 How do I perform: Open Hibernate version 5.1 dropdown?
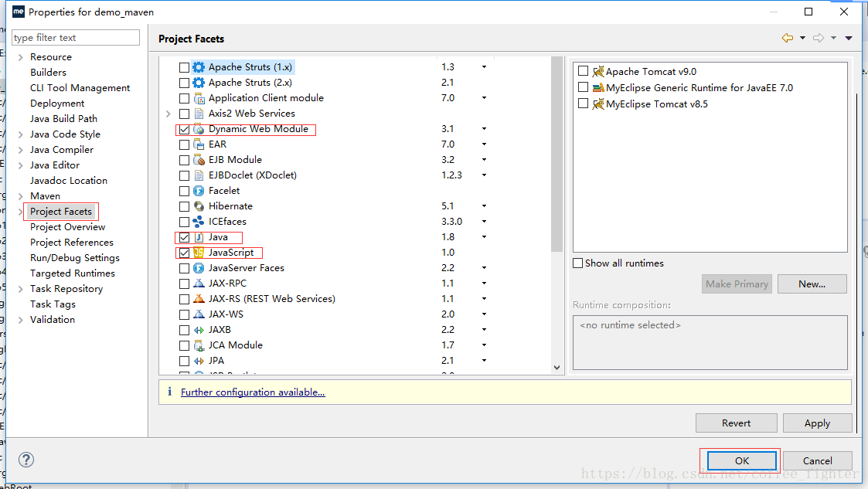484,206
